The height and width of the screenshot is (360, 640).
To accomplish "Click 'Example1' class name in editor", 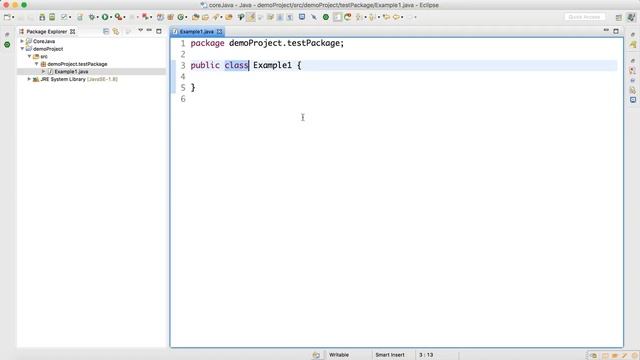I will [272, 65].
